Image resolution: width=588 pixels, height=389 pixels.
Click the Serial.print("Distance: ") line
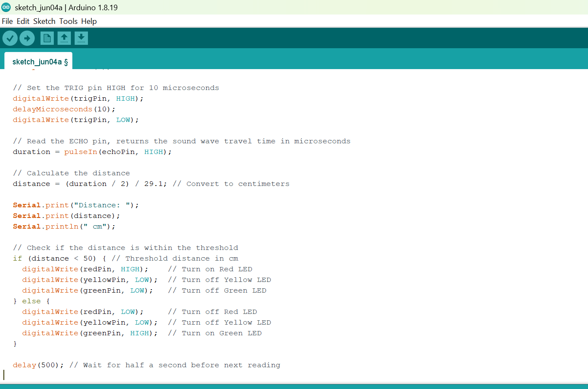click(76, 205)
